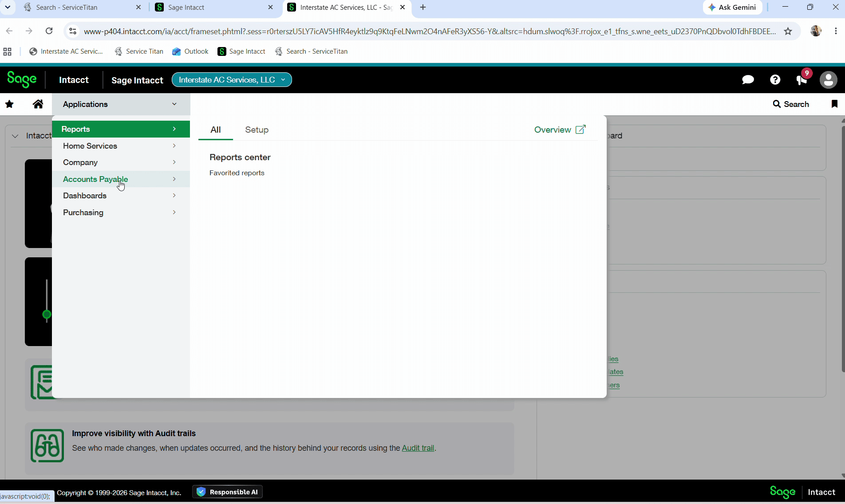Click the bookmark icon next to Search

[x=834, y=104]
